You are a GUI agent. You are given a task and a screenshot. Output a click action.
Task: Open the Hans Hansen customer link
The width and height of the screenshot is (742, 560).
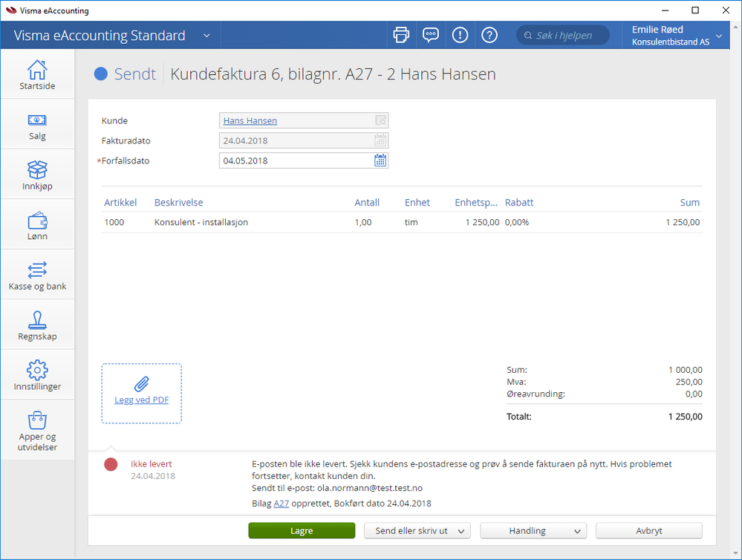250,121
